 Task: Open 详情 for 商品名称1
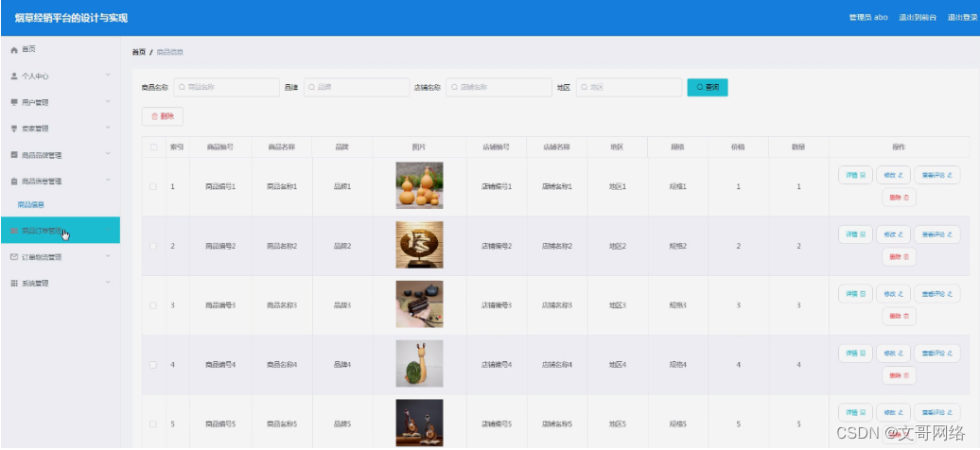coord(855,176)
